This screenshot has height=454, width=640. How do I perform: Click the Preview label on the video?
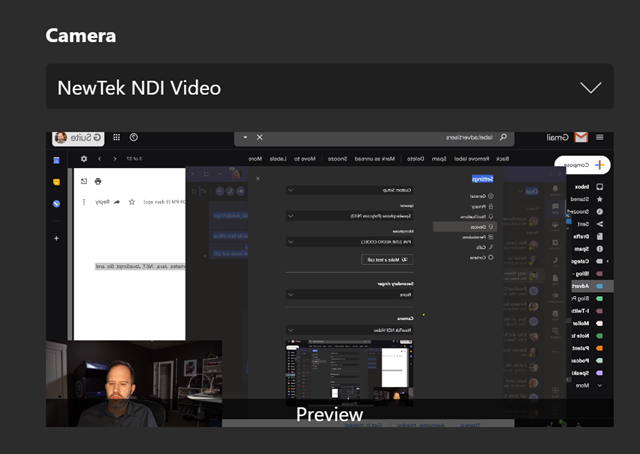click(329, 414)
